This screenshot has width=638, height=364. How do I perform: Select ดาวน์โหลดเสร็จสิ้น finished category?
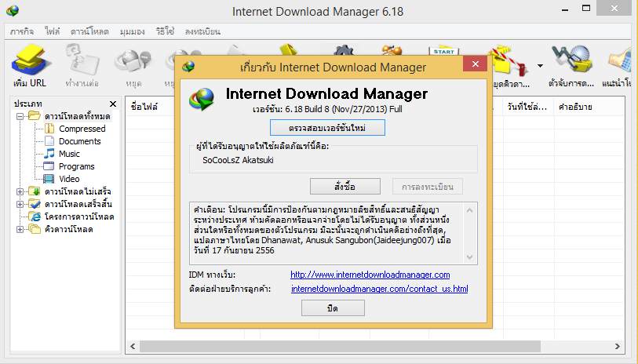click(x=78, y=204)
